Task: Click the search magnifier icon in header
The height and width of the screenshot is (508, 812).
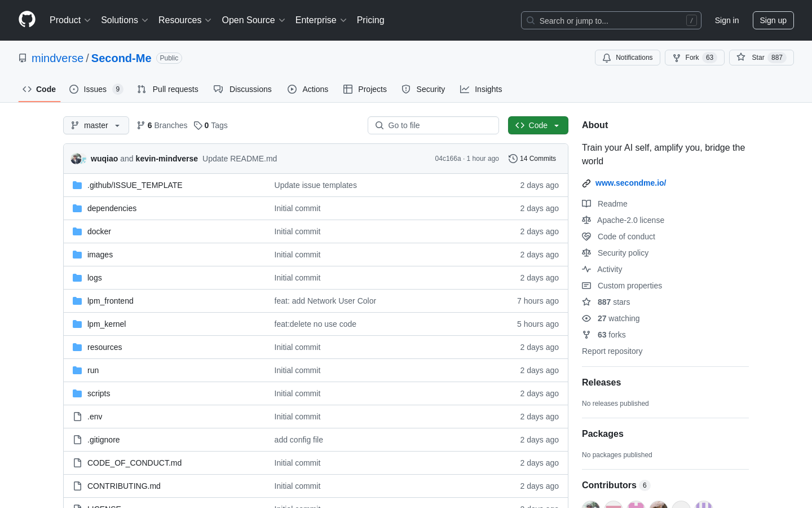Action: (x=531, y=20)
